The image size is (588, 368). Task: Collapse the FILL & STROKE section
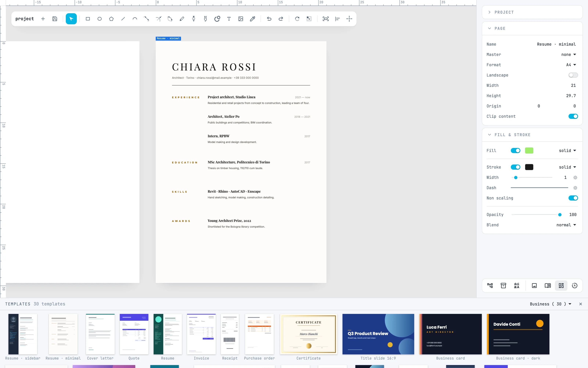pos(532,135)
